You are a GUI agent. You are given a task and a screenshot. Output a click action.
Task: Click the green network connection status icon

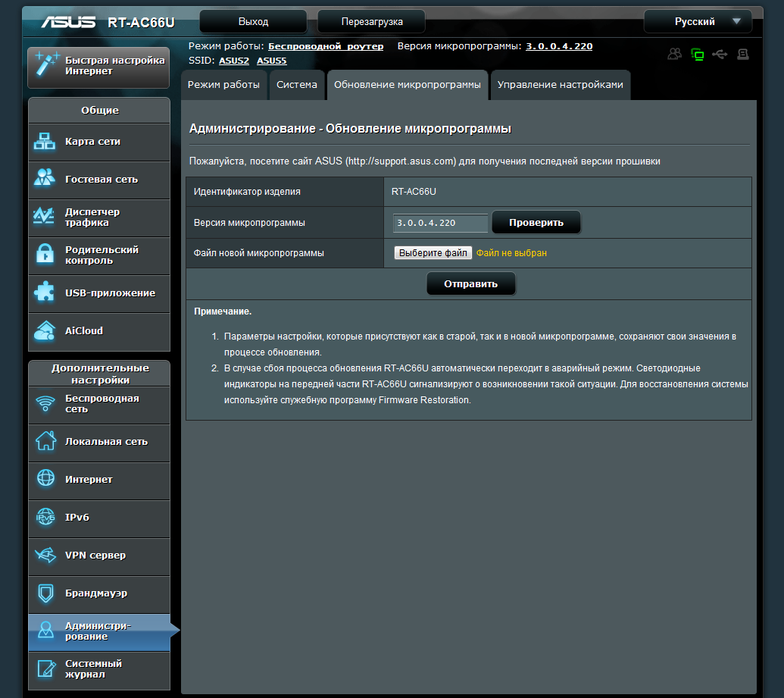point(698,54)
